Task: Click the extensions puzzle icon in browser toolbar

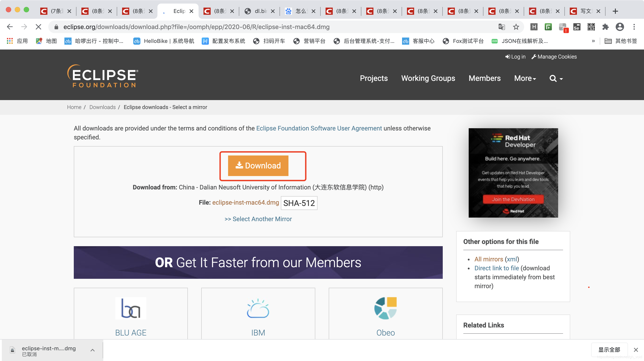Action: click(x=606, y=27)
